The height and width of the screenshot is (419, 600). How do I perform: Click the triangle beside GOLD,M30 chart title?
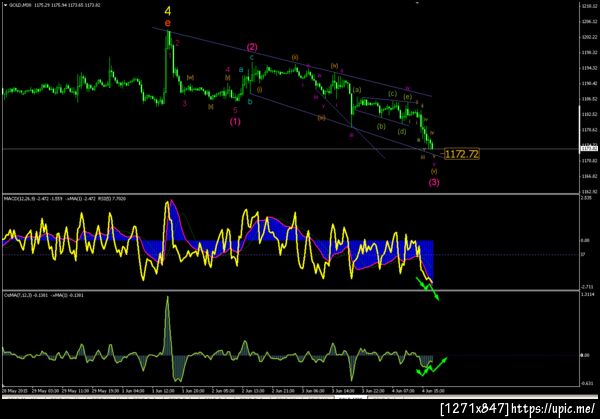coord(5,5)
